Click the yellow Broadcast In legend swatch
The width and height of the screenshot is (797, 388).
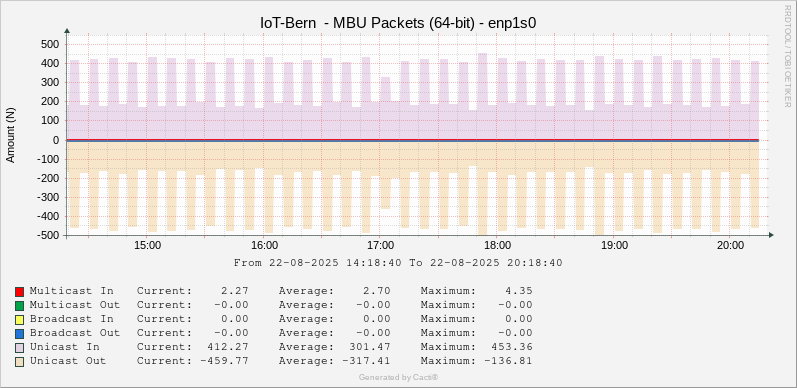(19, 320)
